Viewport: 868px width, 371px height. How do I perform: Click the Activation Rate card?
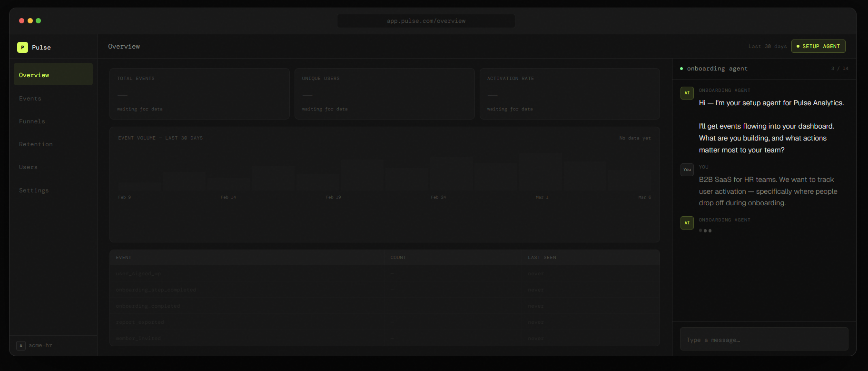[570, 94]
